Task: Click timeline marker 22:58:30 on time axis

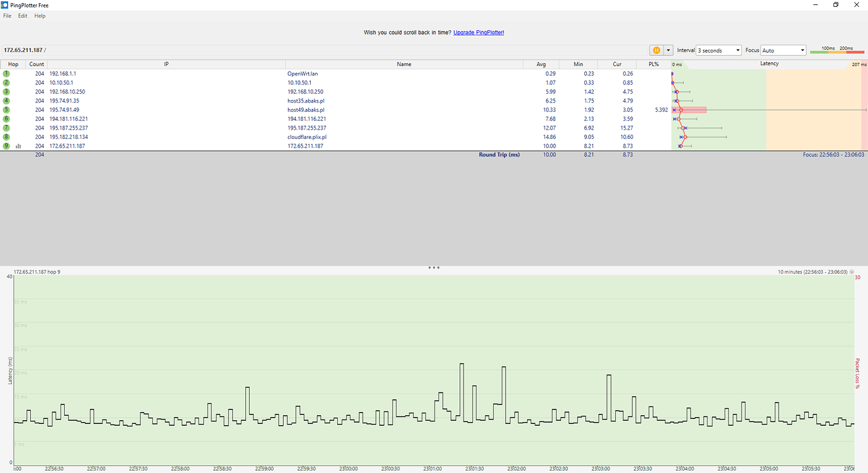Action: 221,469
